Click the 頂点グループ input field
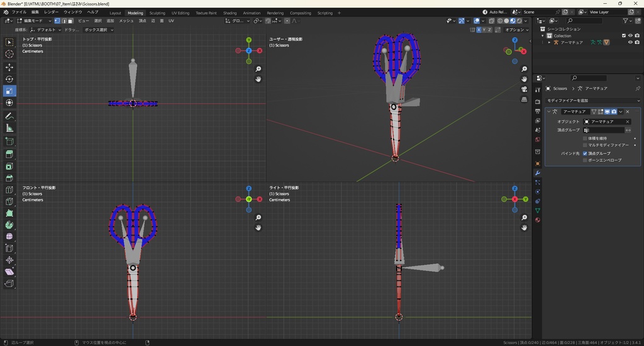The width and height of the screenshot is (644, 346). [605, 130]
